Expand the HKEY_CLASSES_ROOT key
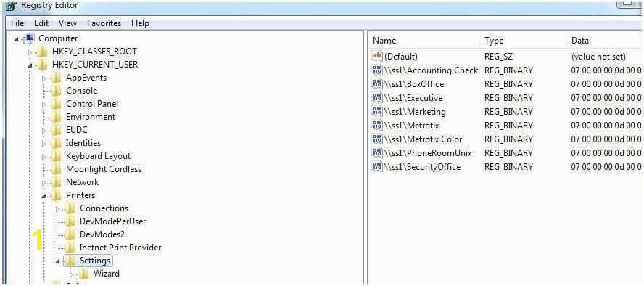This screenshot has height=286, width=644. [30, 52]
